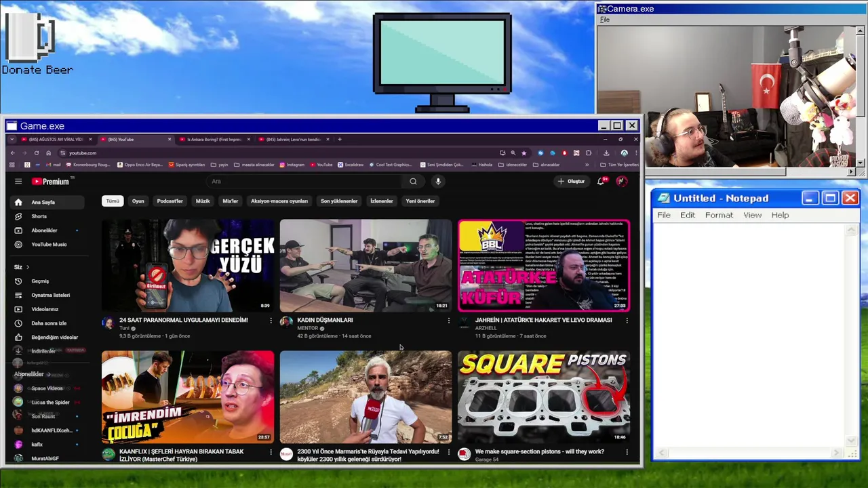Click the youtube.com address bar
Image resolution: width=868 pixels, height=488 pixels.
pyautogui.click(x=278, y=153)
